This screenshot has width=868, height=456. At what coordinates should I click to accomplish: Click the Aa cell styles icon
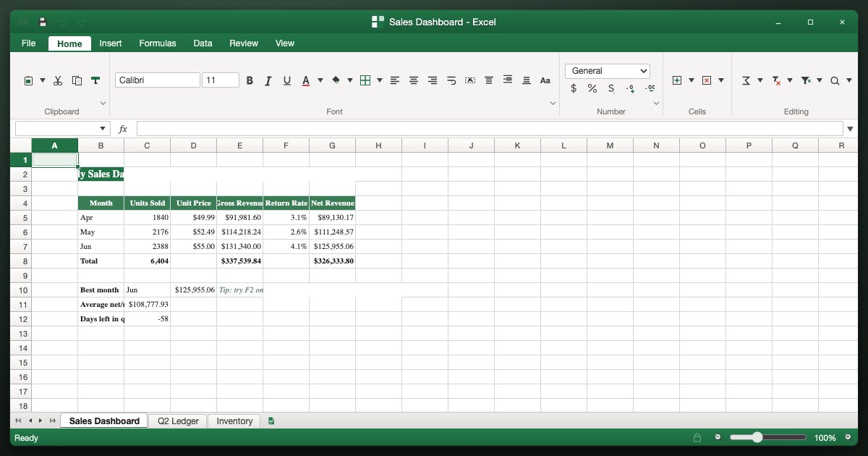coord(545,80)
